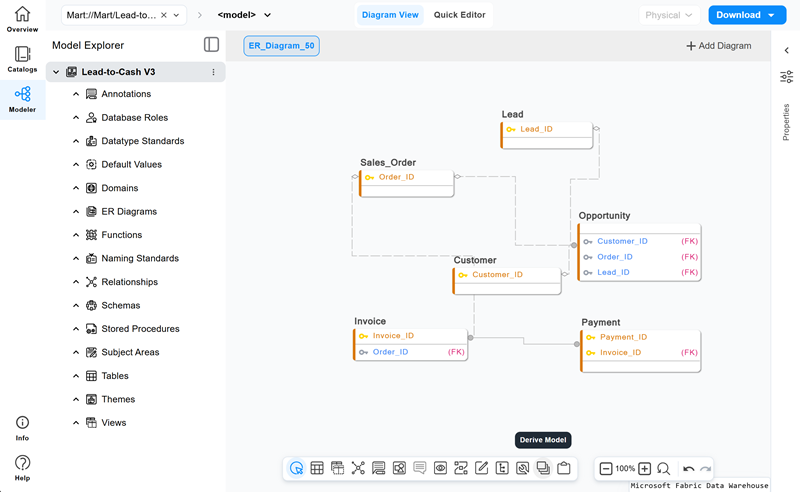800x492 pixels.
Task: Expand the Datatype Standards tree node
Action: coord(76,141)
